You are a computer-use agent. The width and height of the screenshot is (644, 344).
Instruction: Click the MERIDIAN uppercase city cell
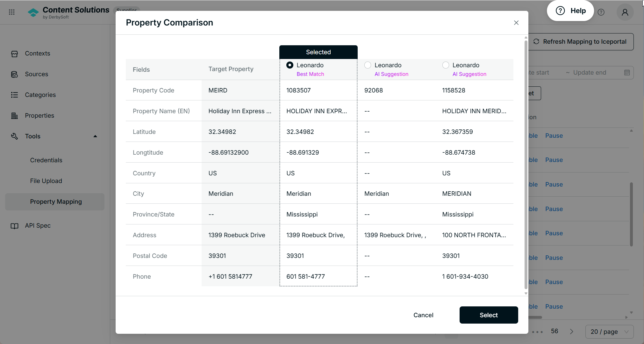pyautogui.click(x=457, y=194)
